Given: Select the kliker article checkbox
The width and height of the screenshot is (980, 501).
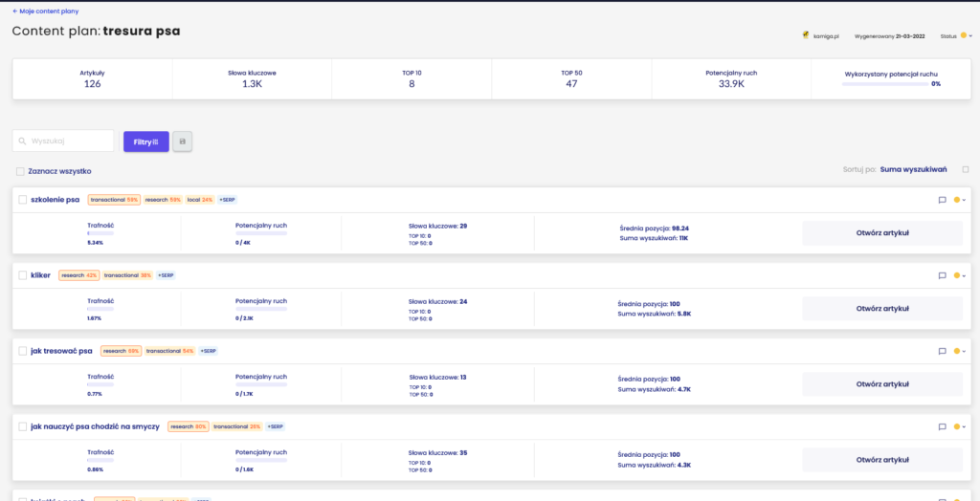Looking at the screenshot, I should pyautogui.click(x=22, y=275).
